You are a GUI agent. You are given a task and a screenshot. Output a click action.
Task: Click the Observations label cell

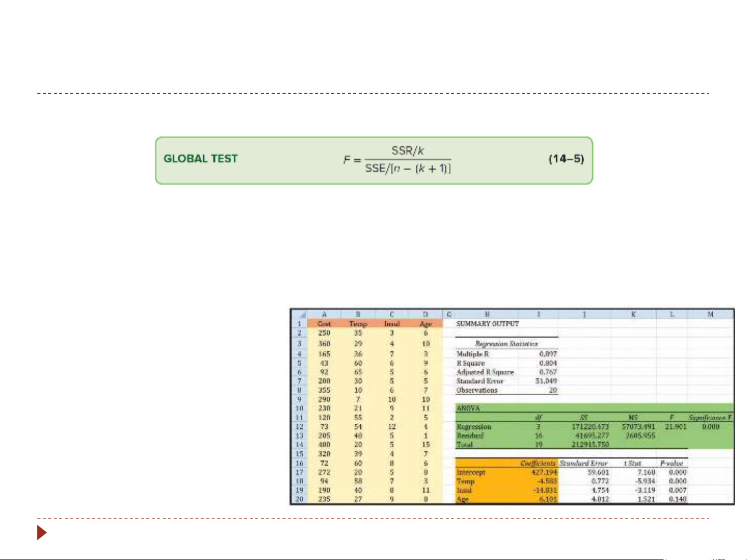(x=477, y=391)
